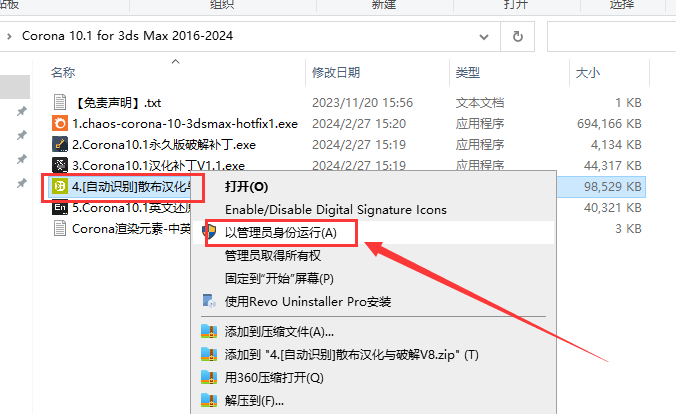Click the archive icon beside 用360压缩打开(Q)
The width and height of the screenshot is (676, 414).
(209, 377)
